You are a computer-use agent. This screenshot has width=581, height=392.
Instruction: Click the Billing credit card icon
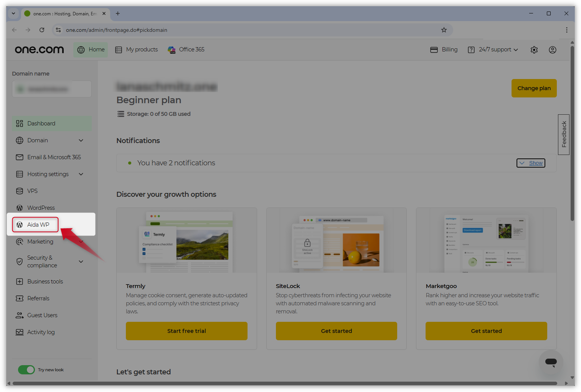click(434, 50)
